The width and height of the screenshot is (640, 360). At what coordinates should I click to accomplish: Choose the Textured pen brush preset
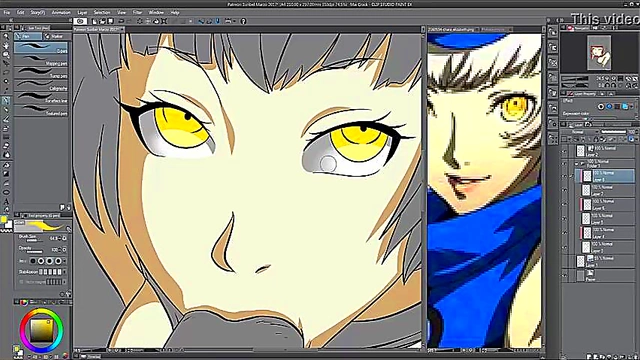[41, 110]
